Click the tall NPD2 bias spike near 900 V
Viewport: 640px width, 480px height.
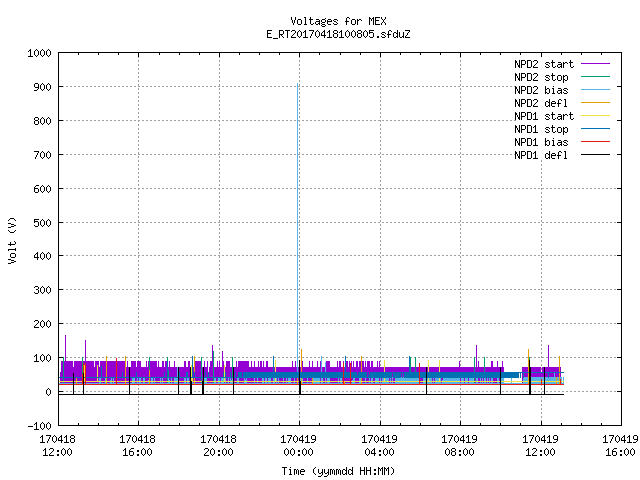coord(298,220)
